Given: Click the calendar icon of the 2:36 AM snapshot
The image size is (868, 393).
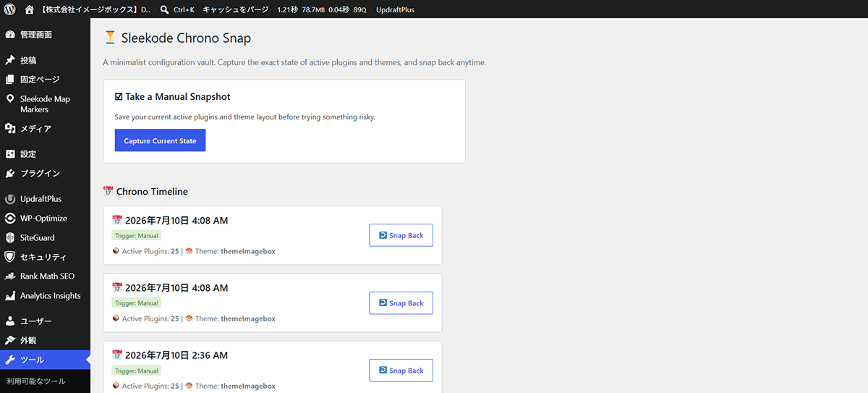Looking at the screenshot, I should coord(117,355).
